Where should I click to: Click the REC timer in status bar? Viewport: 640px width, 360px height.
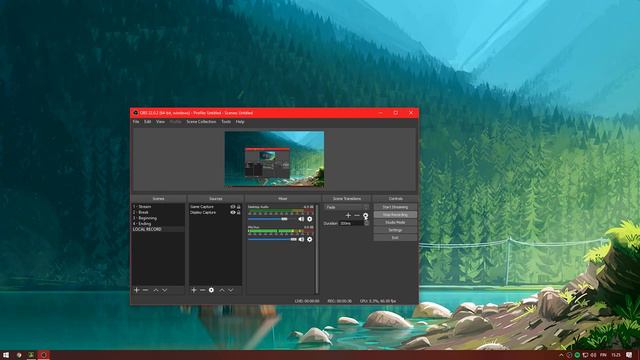coord(339,301)
